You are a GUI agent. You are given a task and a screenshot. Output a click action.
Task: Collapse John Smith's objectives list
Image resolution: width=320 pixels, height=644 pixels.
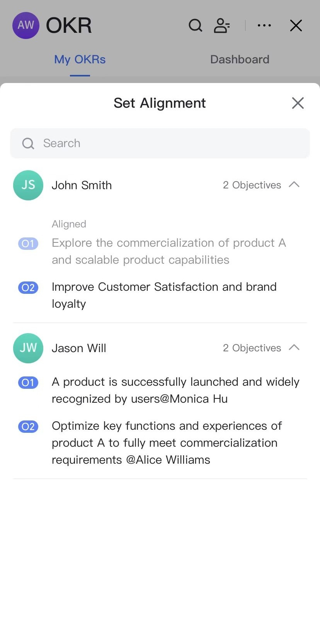[x=294, y=185]
